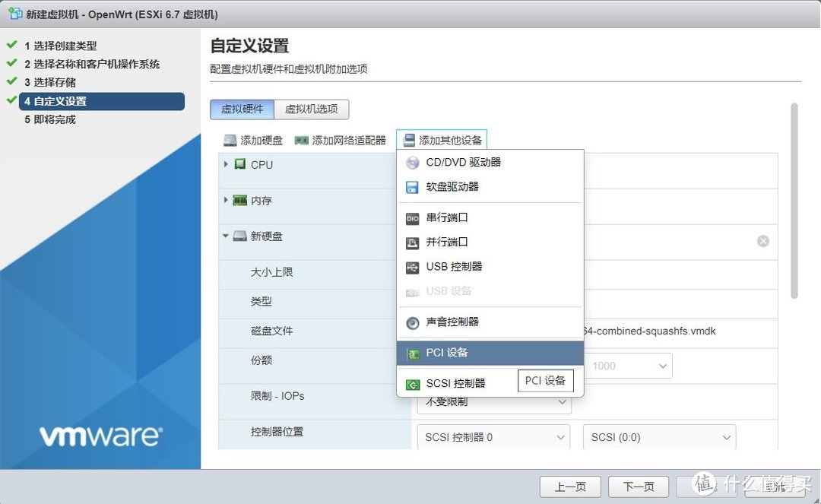Expand the CPU settings row

tap(226, 164)
